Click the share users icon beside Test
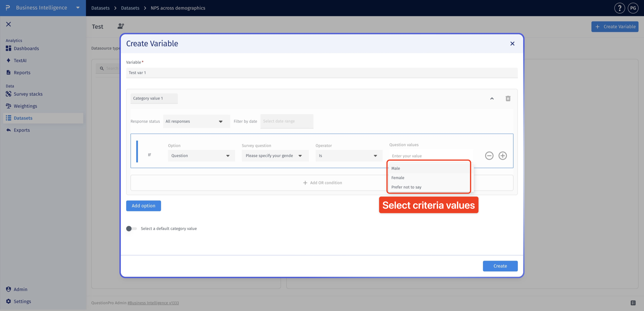Viewport: 644px width, 311px height. 121,26
